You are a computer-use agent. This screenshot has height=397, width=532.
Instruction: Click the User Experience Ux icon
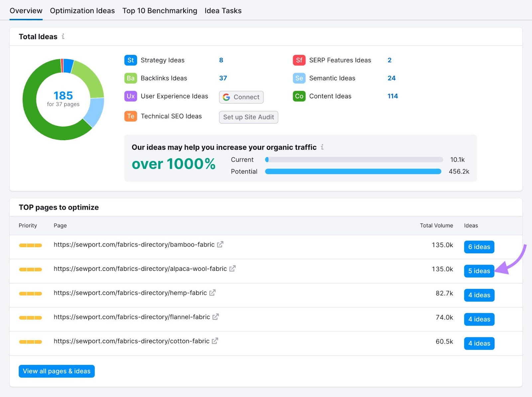(x=131, y=96)
